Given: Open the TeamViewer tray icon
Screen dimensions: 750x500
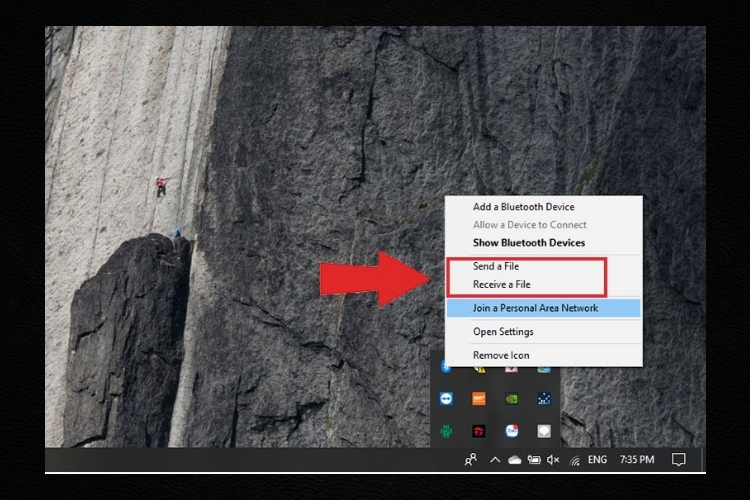Looking at the screenshot, I should click(446, 399).
